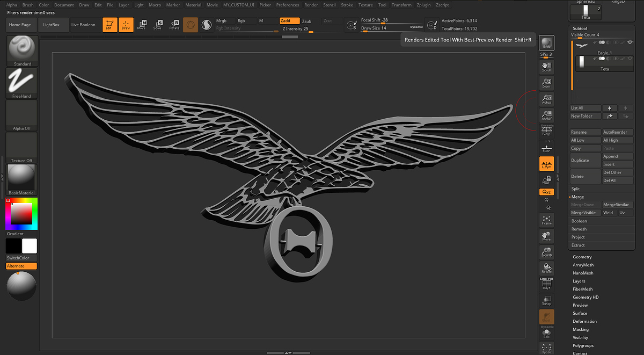Click the MergeVisible button
The image size is (644, 355).
tap(585, 213)
